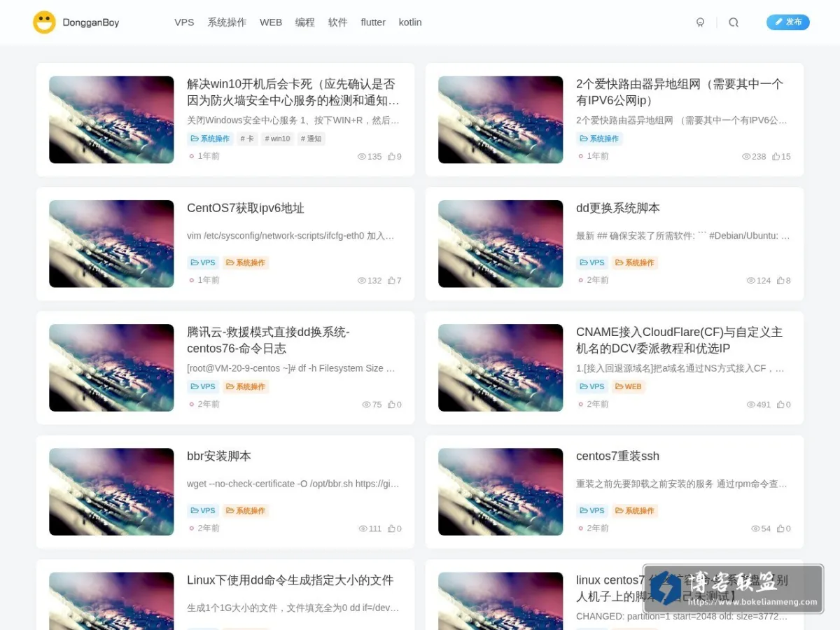Open the WEB navigation item
The image size is (840, 630).
pyautogui.click(x=271, y=22)
